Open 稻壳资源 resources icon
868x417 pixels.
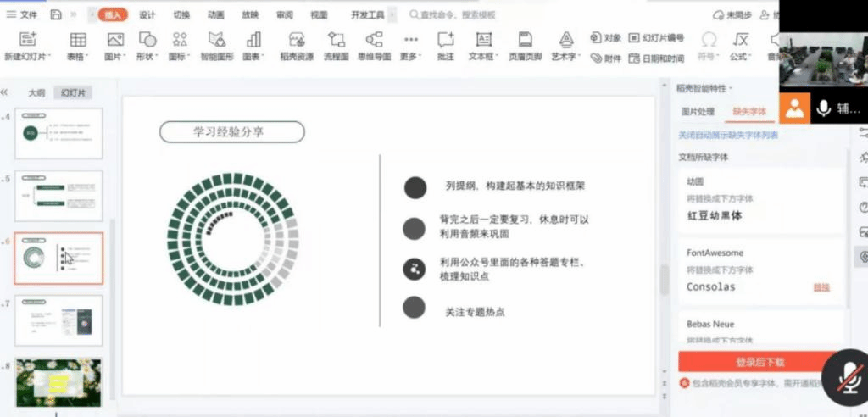(x=296, y=40)
